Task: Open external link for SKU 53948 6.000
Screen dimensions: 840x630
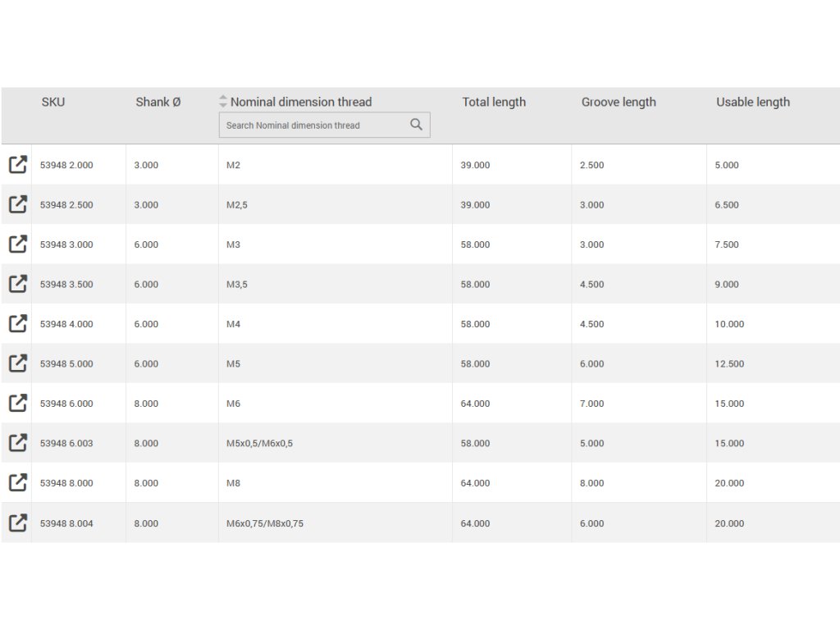Action: click(17, 404)
